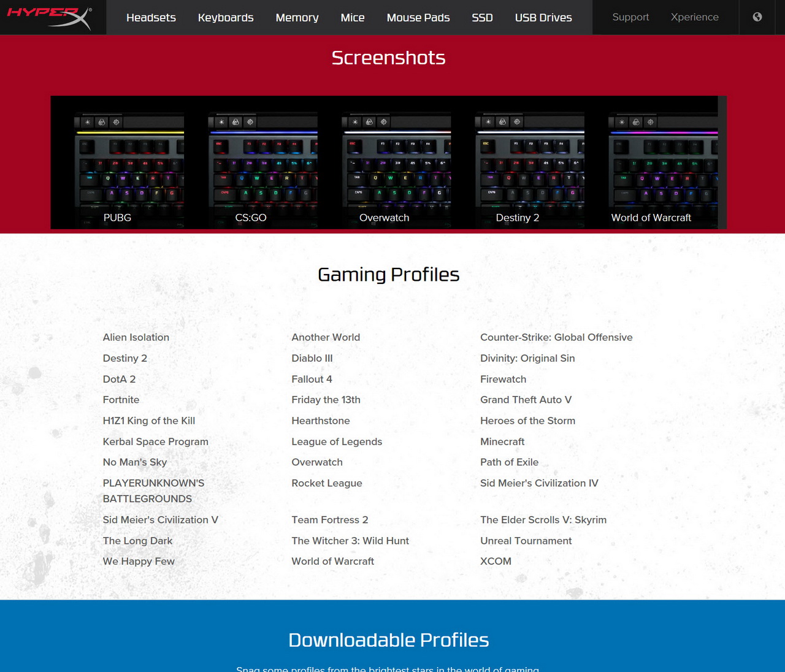The image size is (785, 672).
Task: View the CS:GO keyboard screenshot
Action: [251, 162]
